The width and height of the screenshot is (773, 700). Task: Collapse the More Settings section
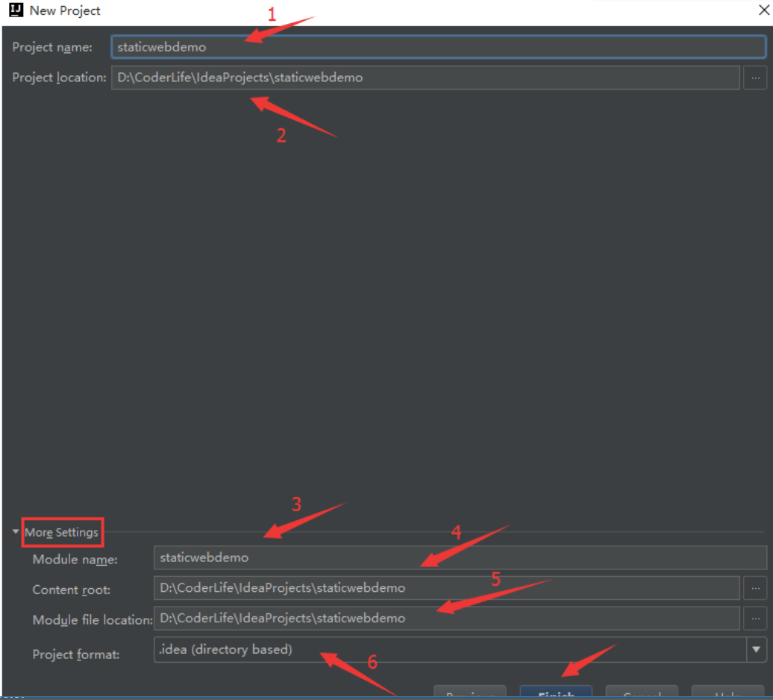tap(16, 531)
